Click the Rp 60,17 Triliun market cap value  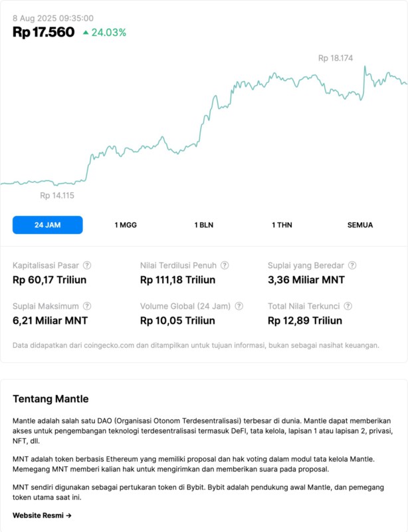[x=50, y=280]
